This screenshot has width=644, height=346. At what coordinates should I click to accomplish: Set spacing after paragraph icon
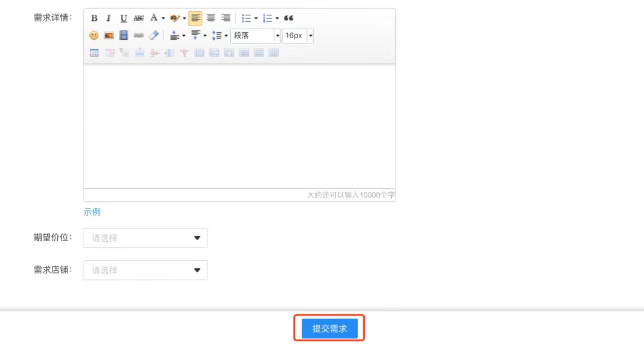point(196,36)
